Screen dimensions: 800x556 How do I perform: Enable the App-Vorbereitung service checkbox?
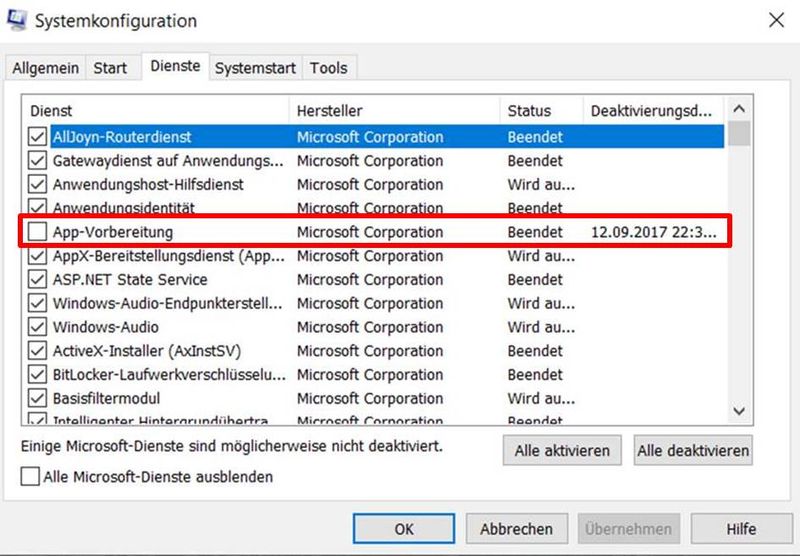tap(38, 232)
